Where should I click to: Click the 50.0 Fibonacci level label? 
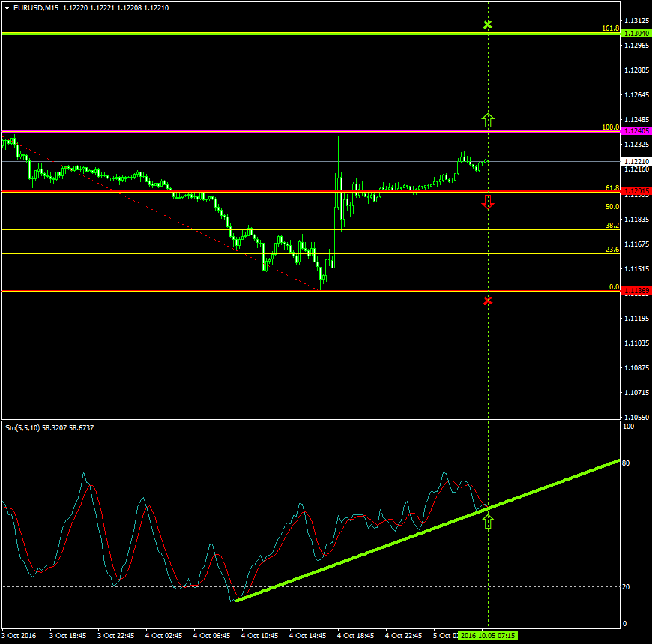click(x=612, y=207)
